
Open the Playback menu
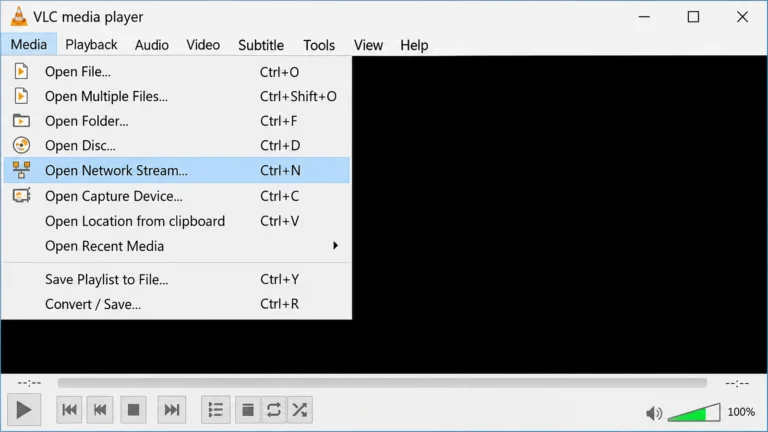click(x=91, y=45)
